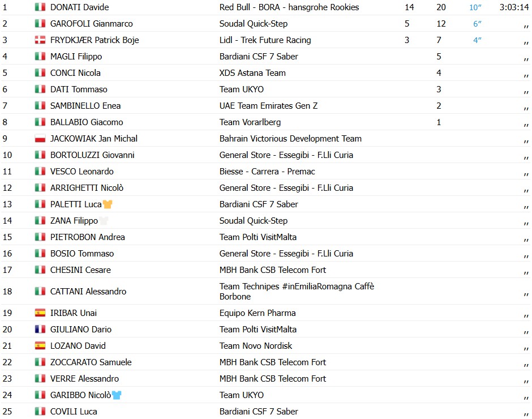The height and width of the screenshot is (419, 532).
Task: Open team Red Bull - BORA - hansgrohe Rookies
Action: tap(289, 7)
